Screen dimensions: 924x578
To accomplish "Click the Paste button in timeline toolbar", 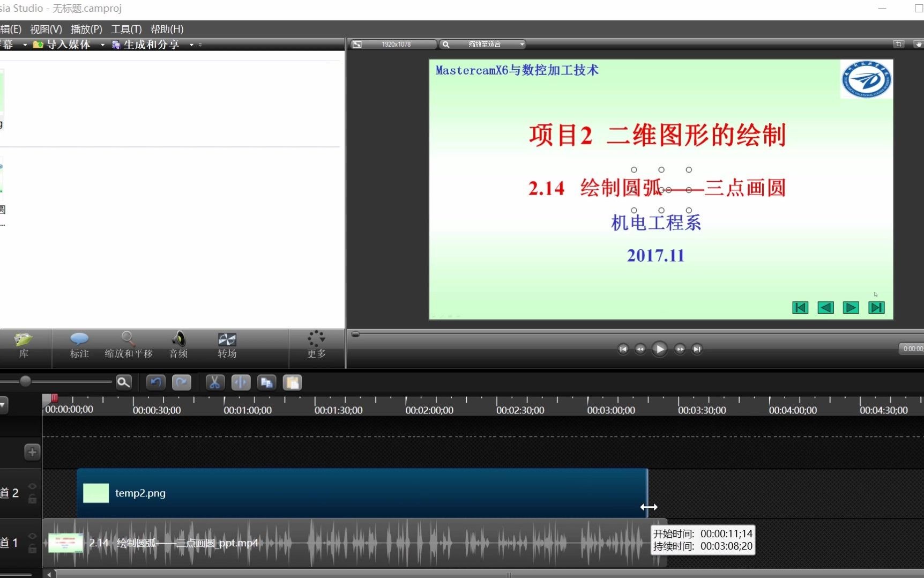I will (x=292, y=382).
